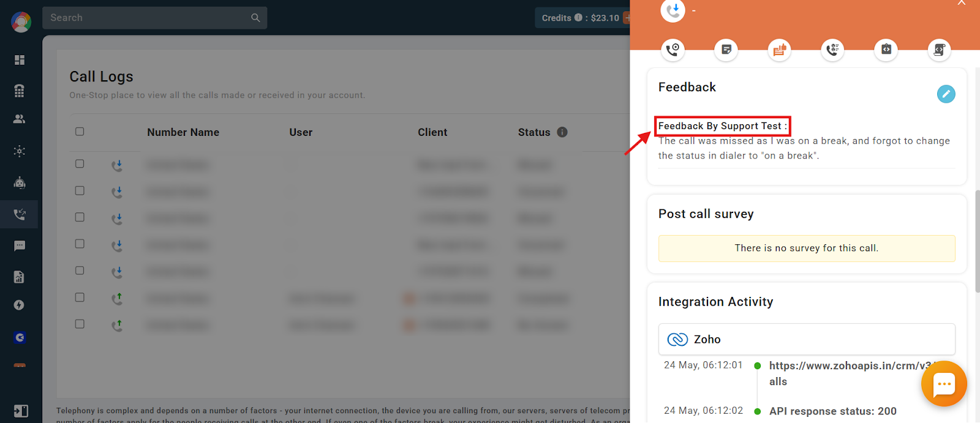Open the team users icon in sidebar
This screenshot has height=423, width=980.
tap(20, 119)
